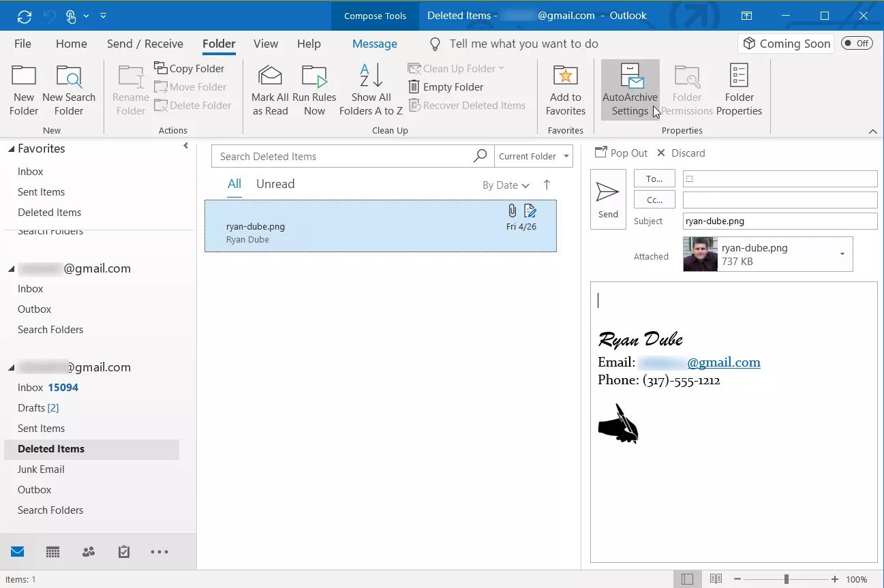Click Copy Folder in Actions group
Viewport: 884px width, 588px height.
189,68
